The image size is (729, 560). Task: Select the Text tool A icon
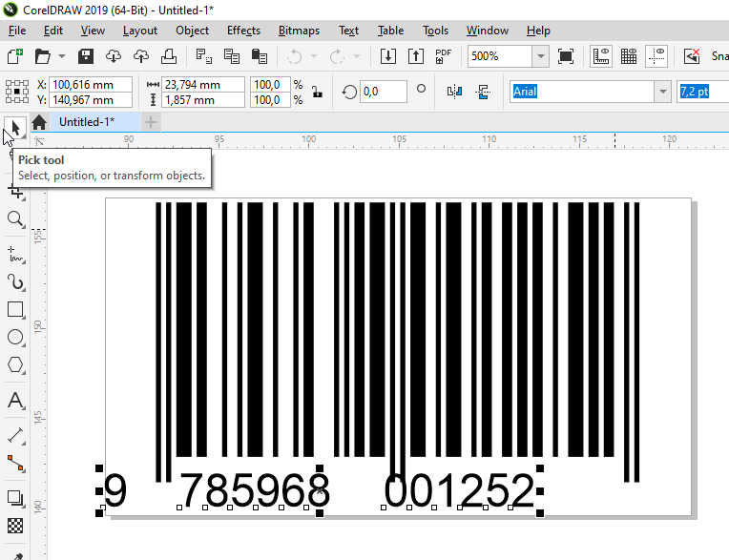click(15, 400)
